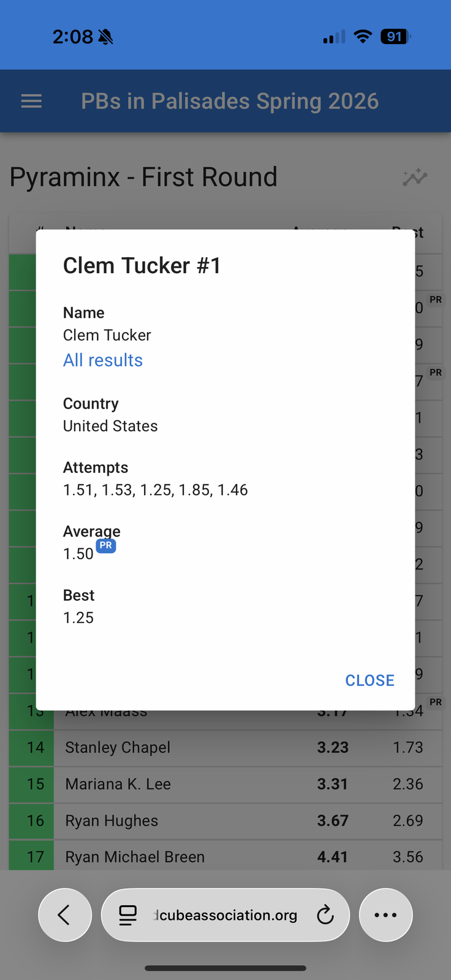Tap the cubeassociation.org address field
This screenshot has width=451, height=980.
click(x=225, y=915)
